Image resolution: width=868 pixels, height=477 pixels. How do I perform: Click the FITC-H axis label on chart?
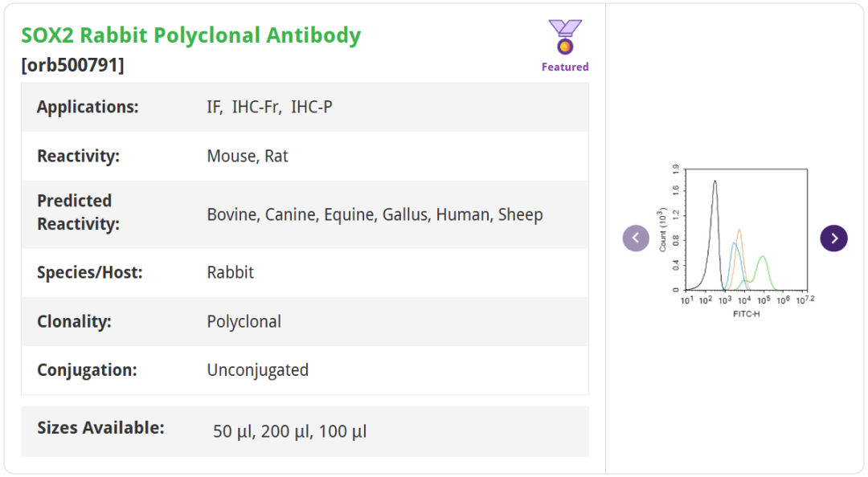click(746, 314)
